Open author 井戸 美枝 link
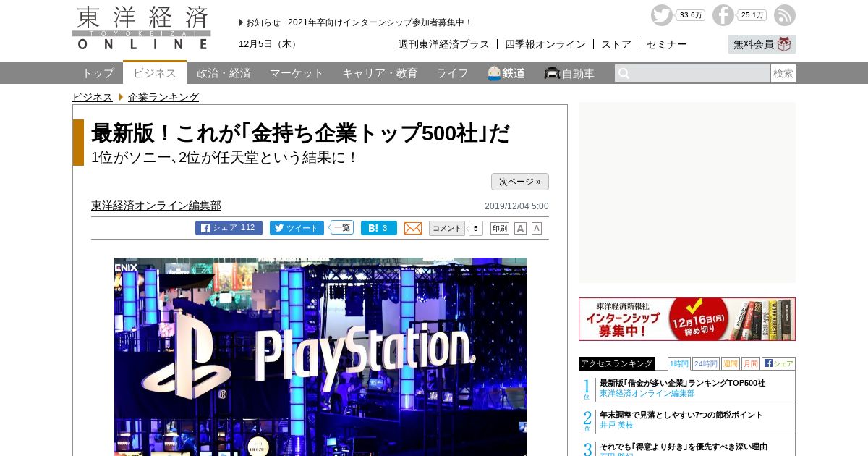This screenshot has height=456, width=868. 616,426
